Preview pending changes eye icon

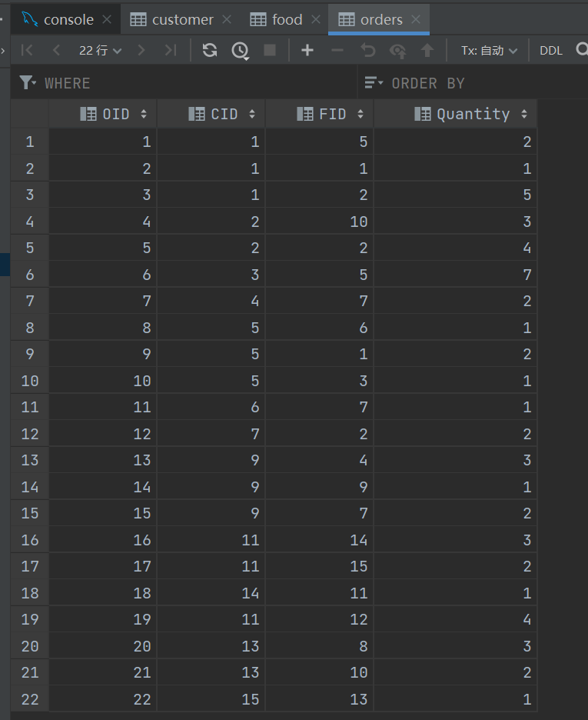click(x=397, y=51)
